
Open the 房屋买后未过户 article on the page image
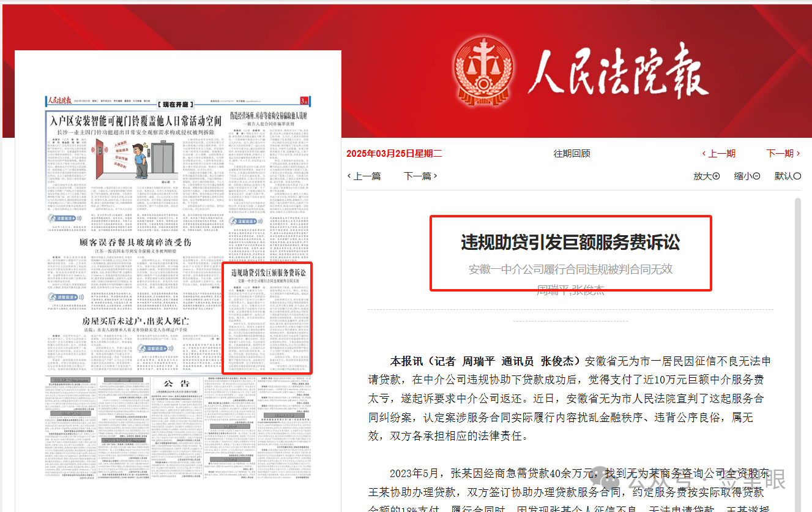pyautogui.click(x=136, y=321)
